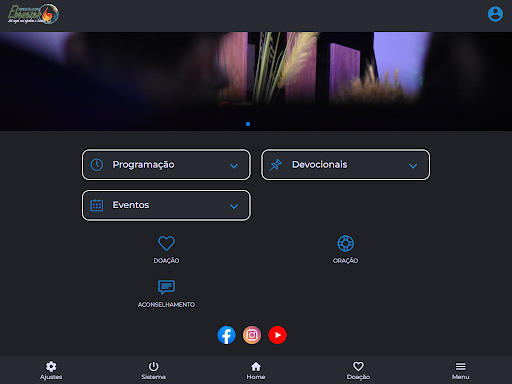Go to the Ajustes tab
This screenshot has width=512, height=384.
[x=51, y=370]
